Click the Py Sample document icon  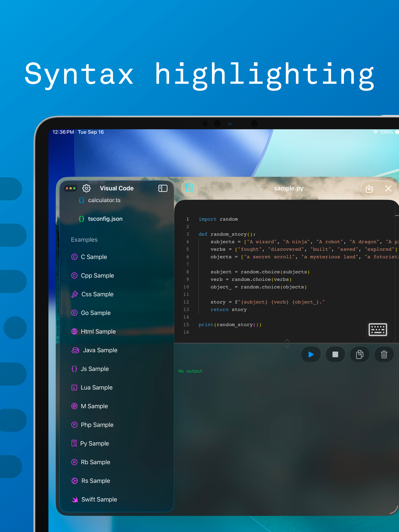[x=74, y=443]
